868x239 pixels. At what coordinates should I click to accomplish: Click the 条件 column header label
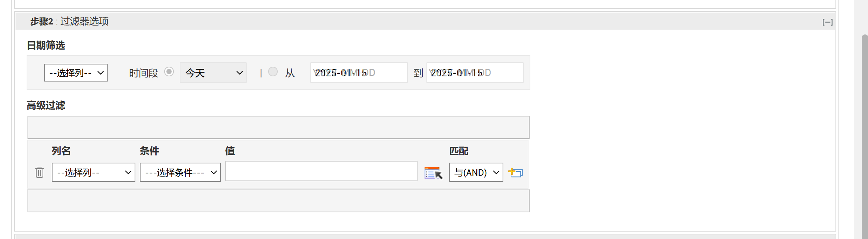click(149, 151)
